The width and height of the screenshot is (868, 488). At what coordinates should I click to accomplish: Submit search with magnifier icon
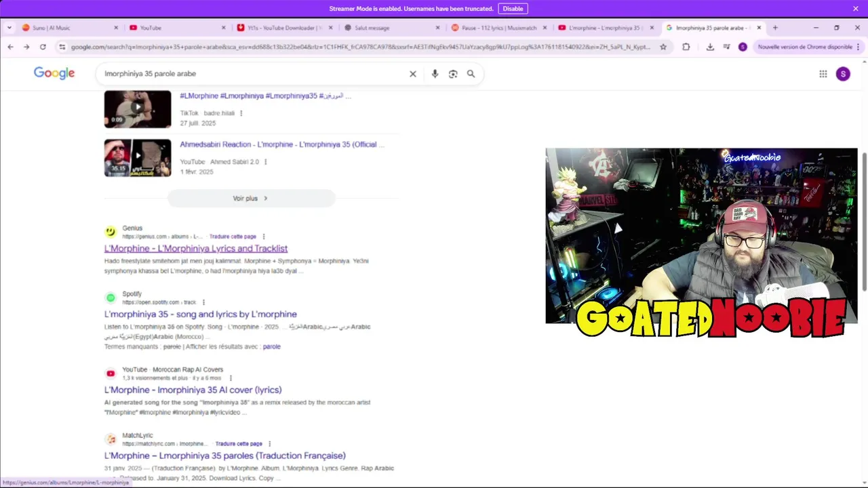pyautogui.click(x=471, y=74)
